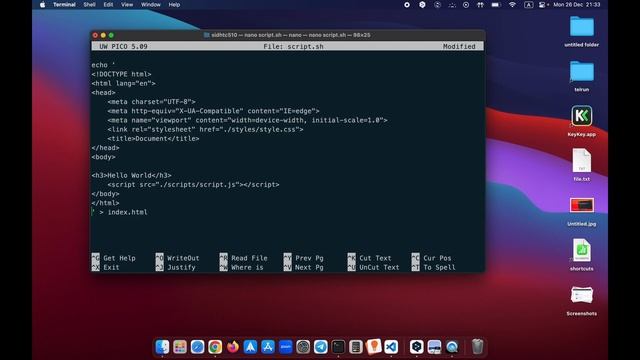Viewport: 640px width, 360px height.
Task: Click the 'File: script.sh' header text
Action: [x=293, y=47]
